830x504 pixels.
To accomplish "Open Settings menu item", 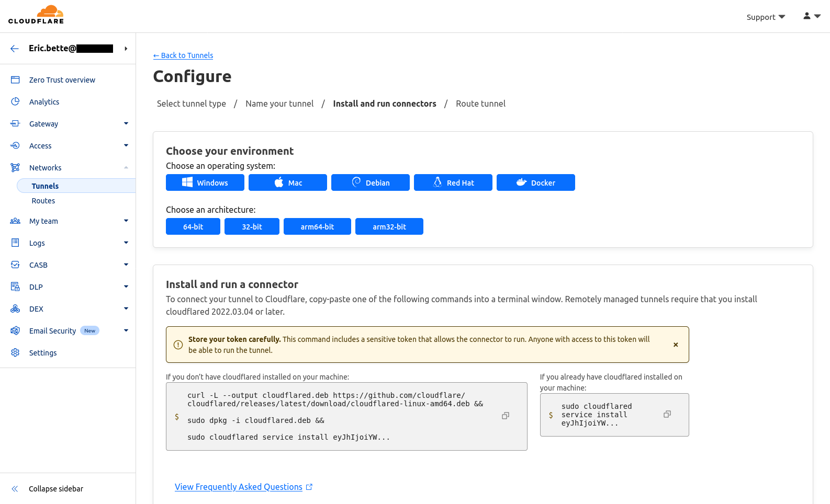I will coord(43,353).
